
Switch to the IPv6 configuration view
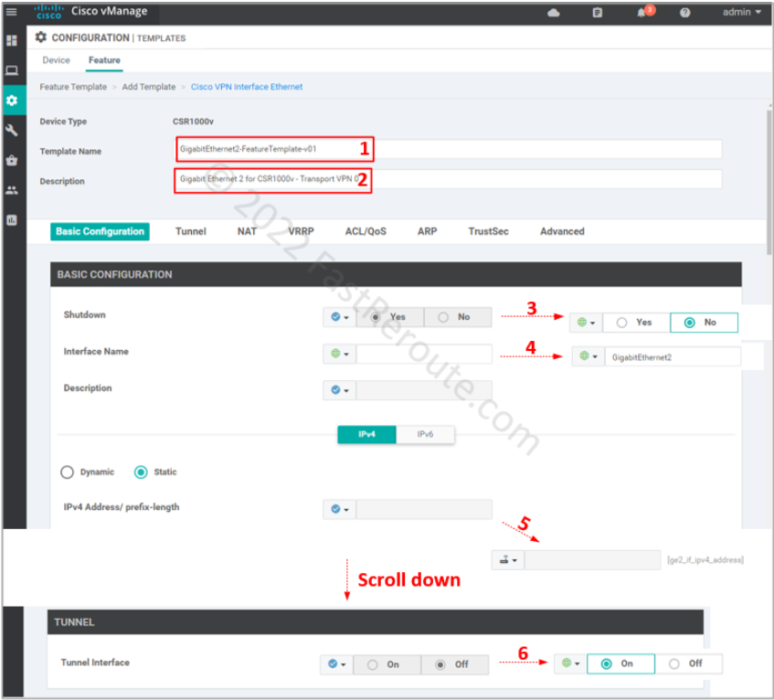(426, 434)
